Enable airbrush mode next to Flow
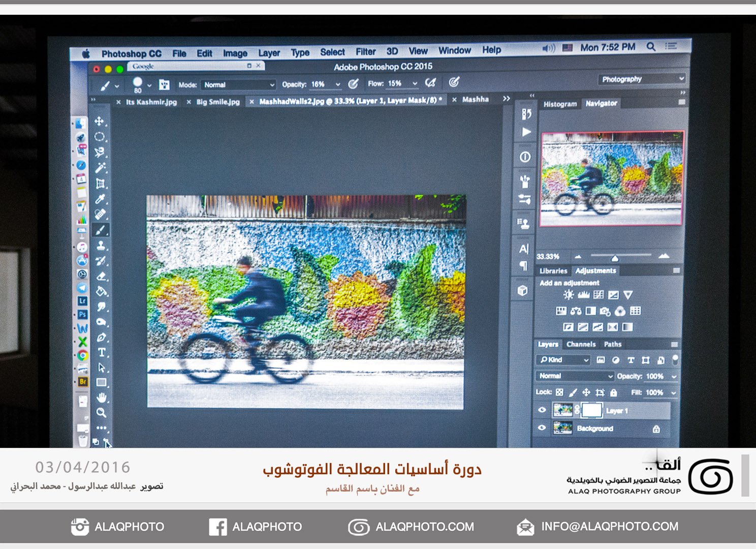This screenshot has width=756, height=549. [x=431, y=82]
